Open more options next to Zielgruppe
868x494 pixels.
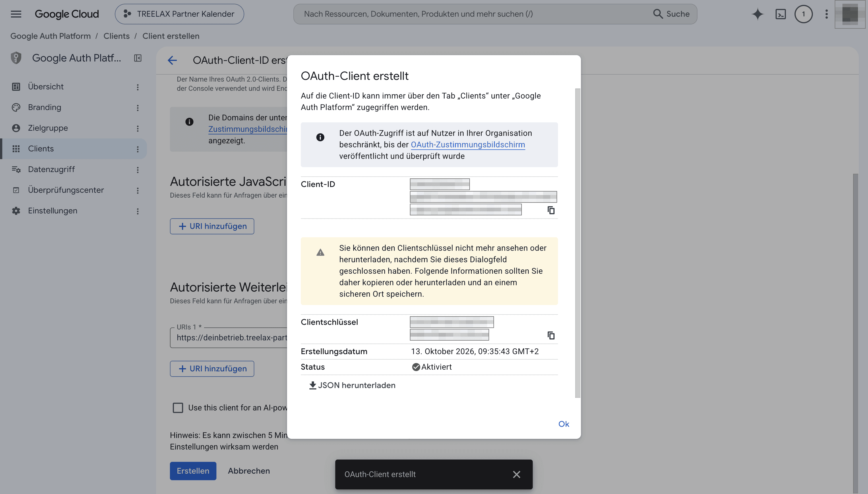pos(138,129)
